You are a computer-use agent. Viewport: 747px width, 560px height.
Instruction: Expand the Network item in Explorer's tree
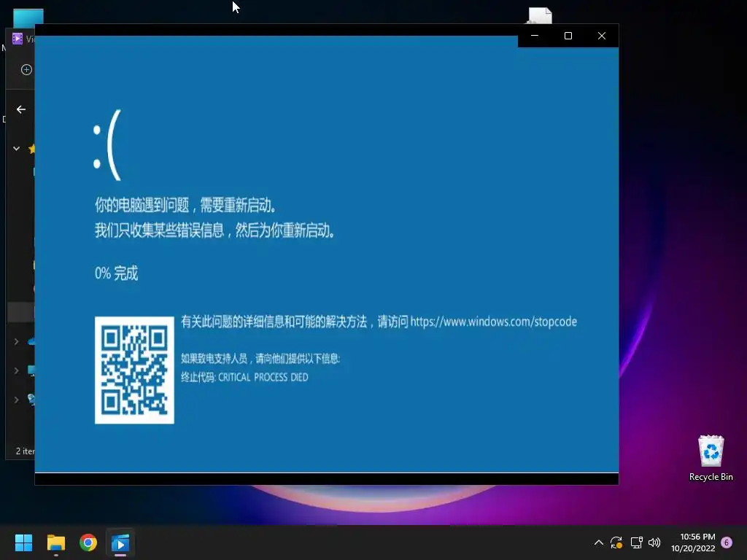16,400
